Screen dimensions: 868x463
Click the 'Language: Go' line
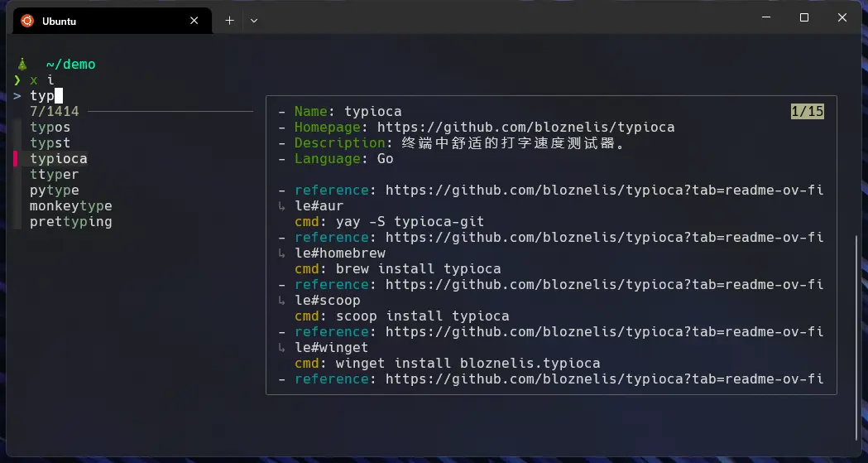(335, 159)
